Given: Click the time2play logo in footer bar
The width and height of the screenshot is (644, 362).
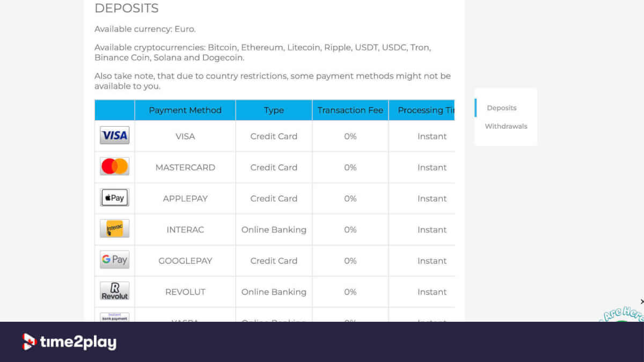Looking at the screenshot, I should [69, 342].
